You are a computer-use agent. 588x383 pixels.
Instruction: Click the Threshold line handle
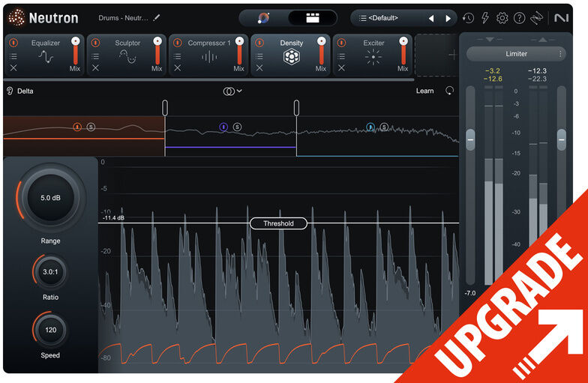[278, 223]
